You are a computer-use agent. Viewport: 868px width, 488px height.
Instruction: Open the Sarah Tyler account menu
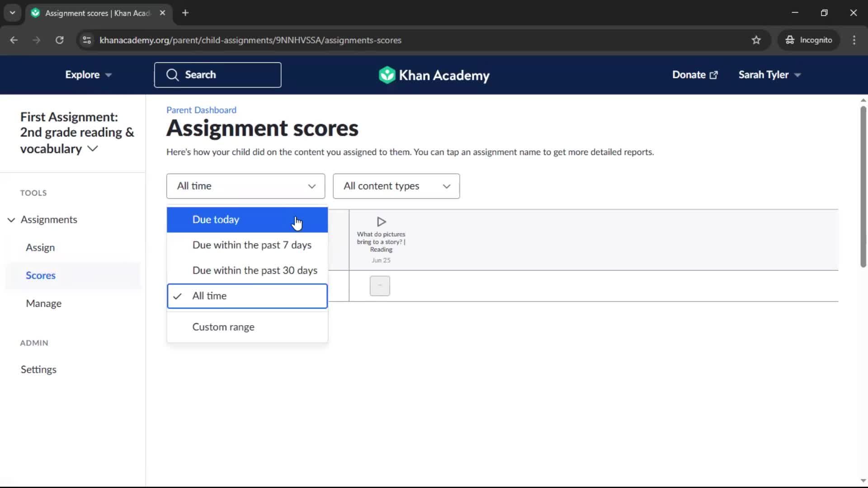769,75
